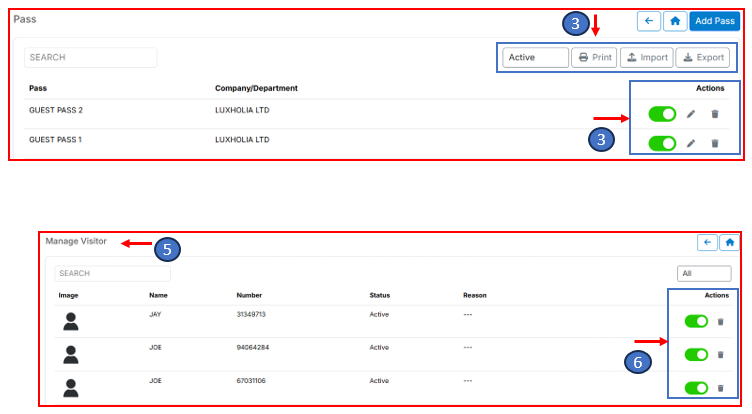This screenshot has width=752, height=414.
Task: Click the Import button
Action: click(x=646, y=58)
